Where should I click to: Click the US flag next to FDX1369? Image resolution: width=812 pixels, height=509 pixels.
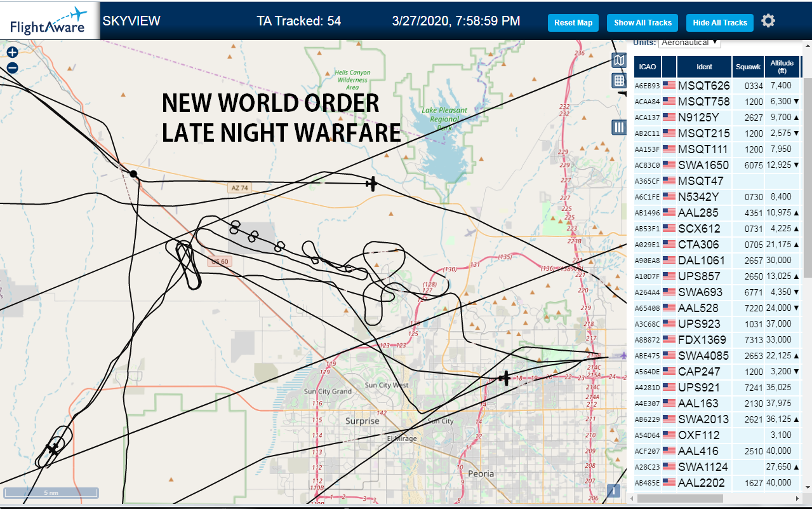tap(669, 339)
